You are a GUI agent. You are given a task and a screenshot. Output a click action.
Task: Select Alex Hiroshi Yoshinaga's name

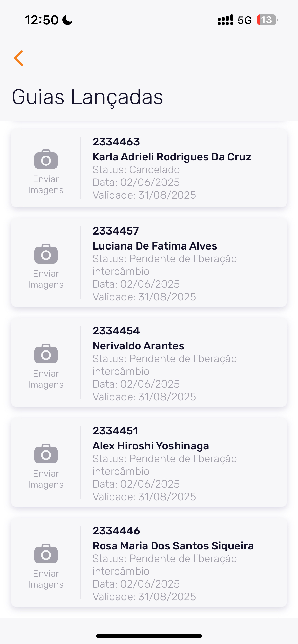(151, 446)
